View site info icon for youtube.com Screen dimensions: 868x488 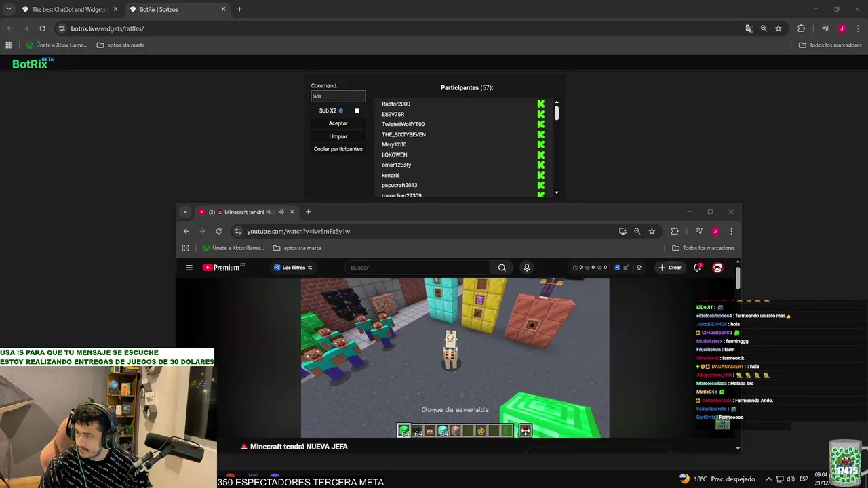pyautogui.click(x=237, y=231)
